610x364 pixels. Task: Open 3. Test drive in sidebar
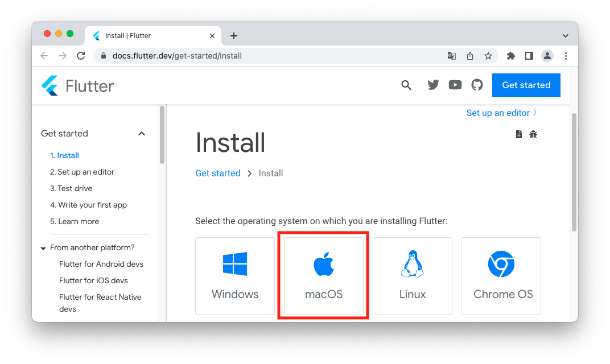pos(71,189)
